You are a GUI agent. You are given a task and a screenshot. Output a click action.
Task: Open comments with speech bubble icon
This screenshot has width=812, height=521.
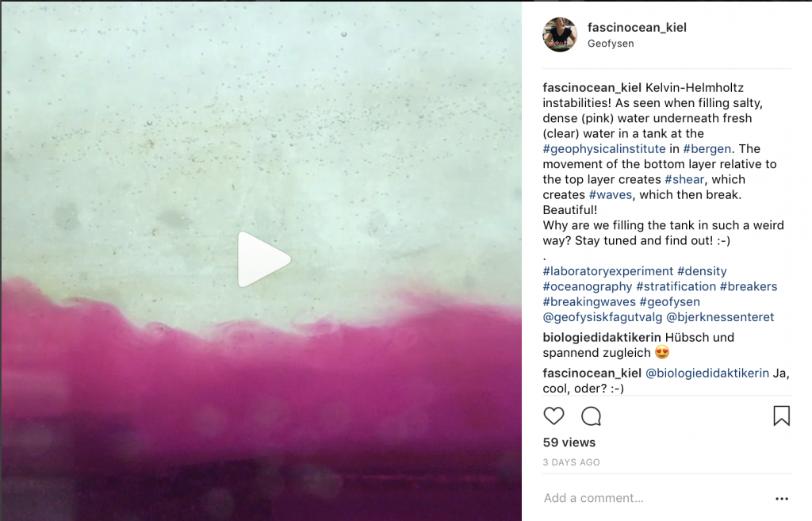(591, 416)
